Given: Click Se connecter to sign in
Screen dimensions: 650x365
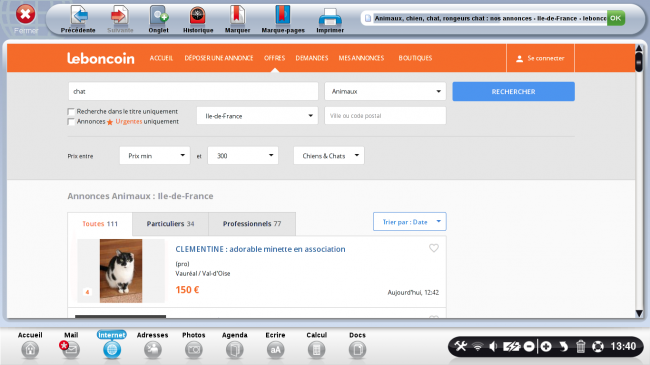Looking at the screenshot, I should point(540,58).
